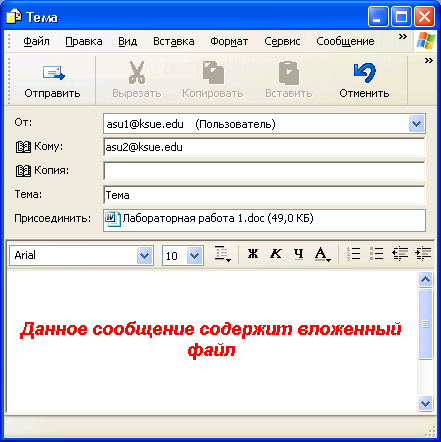Select attached Лабораторная работа 1.doc file
This screenshot has height=442, width=441.
pos(210,219)
